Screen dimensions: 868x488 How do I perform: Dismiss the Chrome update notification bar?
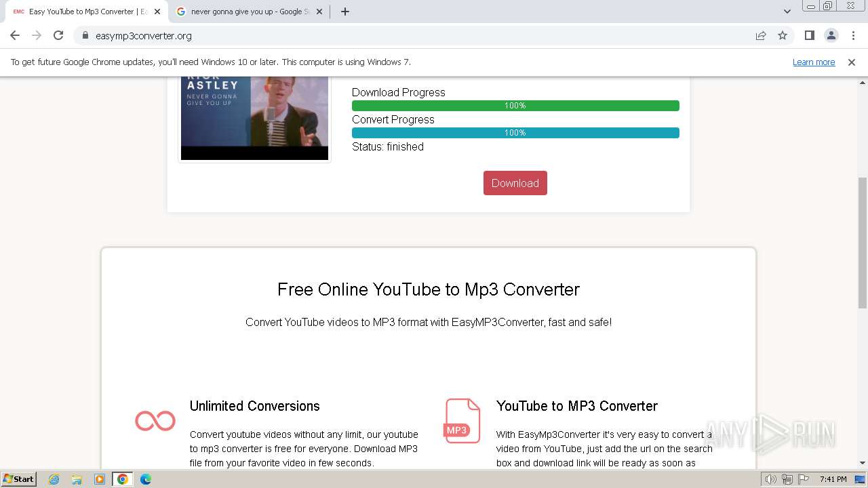(852, 62)
